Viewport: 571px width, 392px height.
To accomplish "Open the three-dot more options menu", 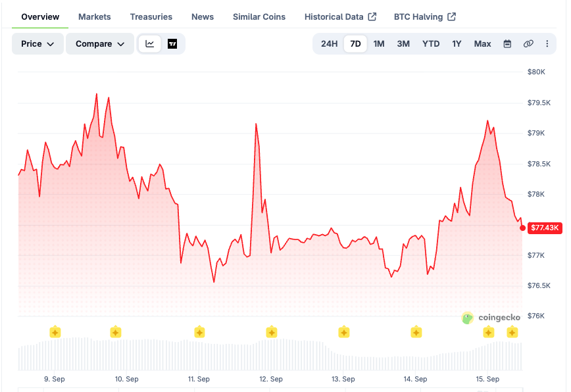I will pos(547,43).
